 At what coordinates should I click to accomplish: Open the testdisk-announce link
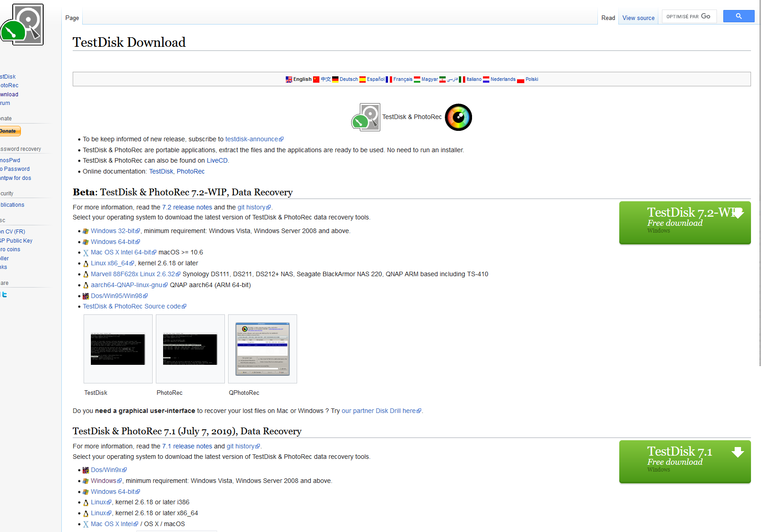click(x=254, y=139)
